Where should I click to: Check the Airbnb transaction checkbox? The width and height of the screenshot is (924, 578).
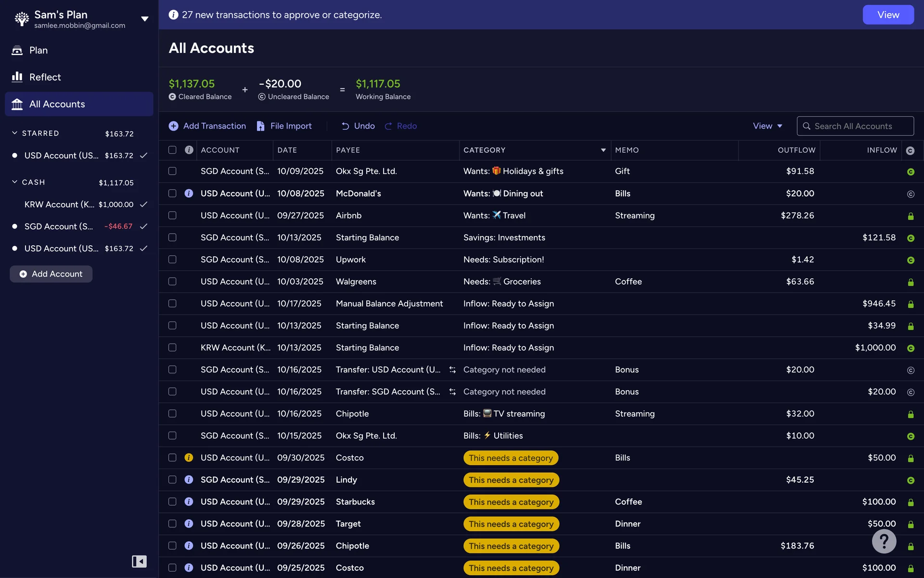[x=172, y=215]
